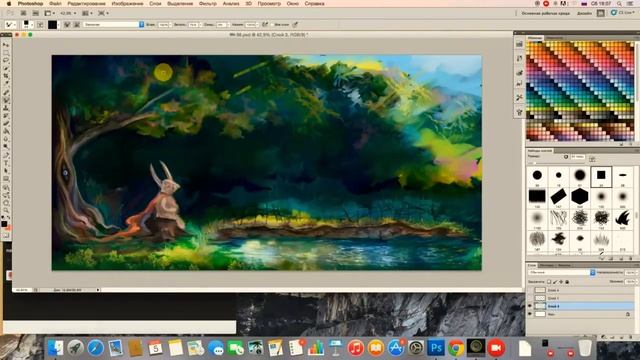
Task: Choose the flat dash brush preset
Action: pos(622,176)
